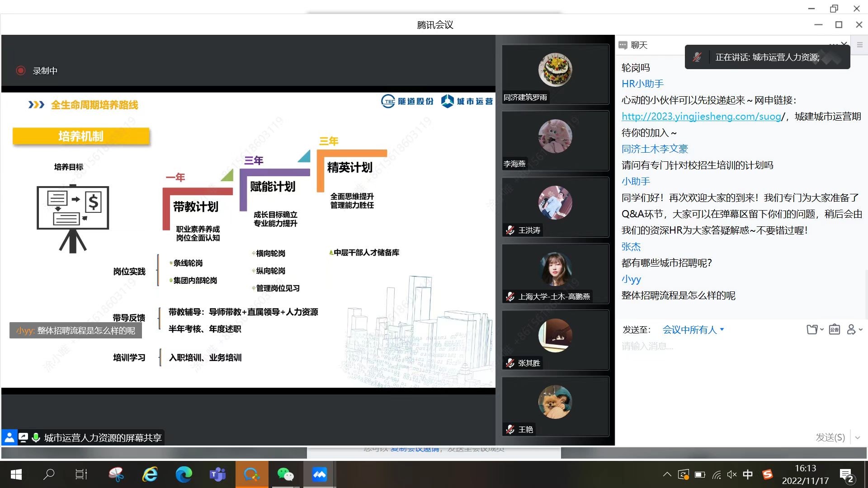The image size is (868, 488).
Task: Click the pinwheel app icon on the taskbar
Action: click(116, 474)
